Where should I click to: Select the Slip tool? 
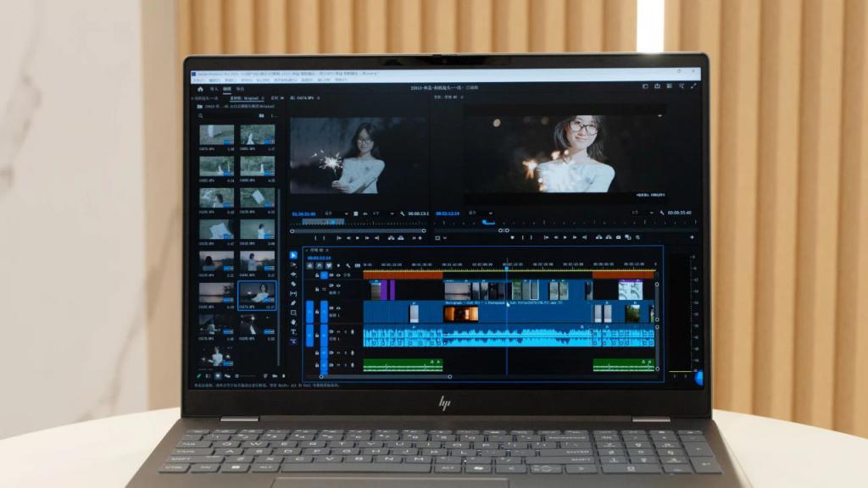click(293, 293)
